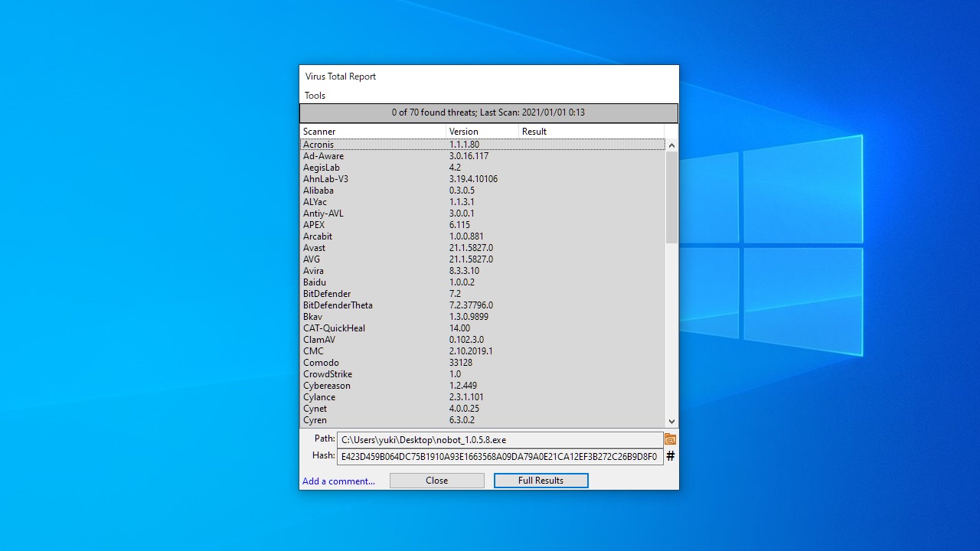Viewport: 980px width, 551px height.
Task: Click version 33128 cell
Action: tap(461, 363)
